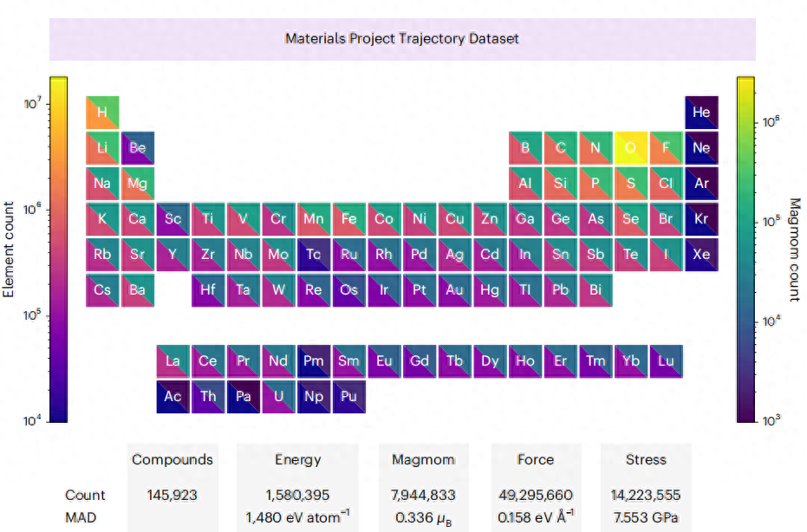Viewport: 807px width, 532px height.
Task: Select the Pm promethium tile
Action: click(314, 361)
